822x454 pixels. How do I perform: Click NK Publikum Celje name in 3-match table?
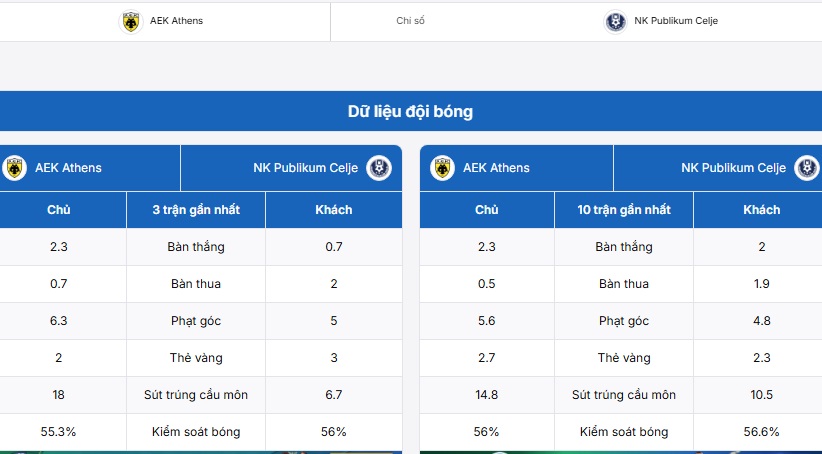306,168
